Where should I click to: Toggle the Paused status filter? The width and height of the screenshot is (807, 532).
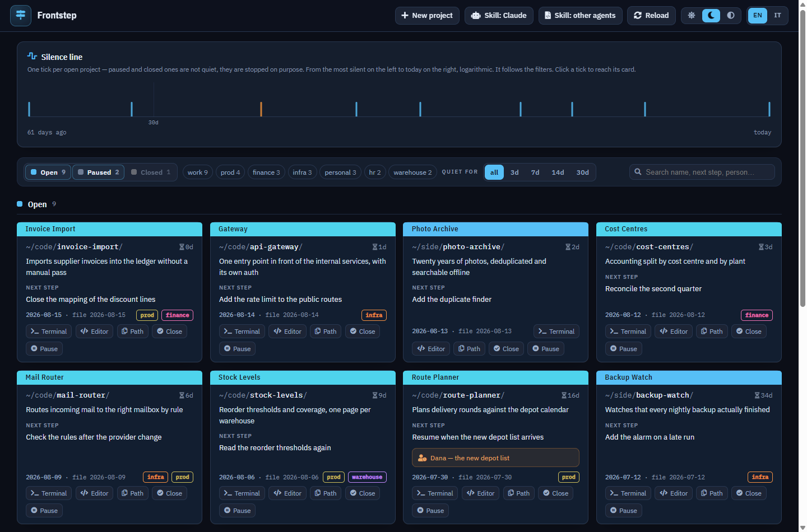99,172
